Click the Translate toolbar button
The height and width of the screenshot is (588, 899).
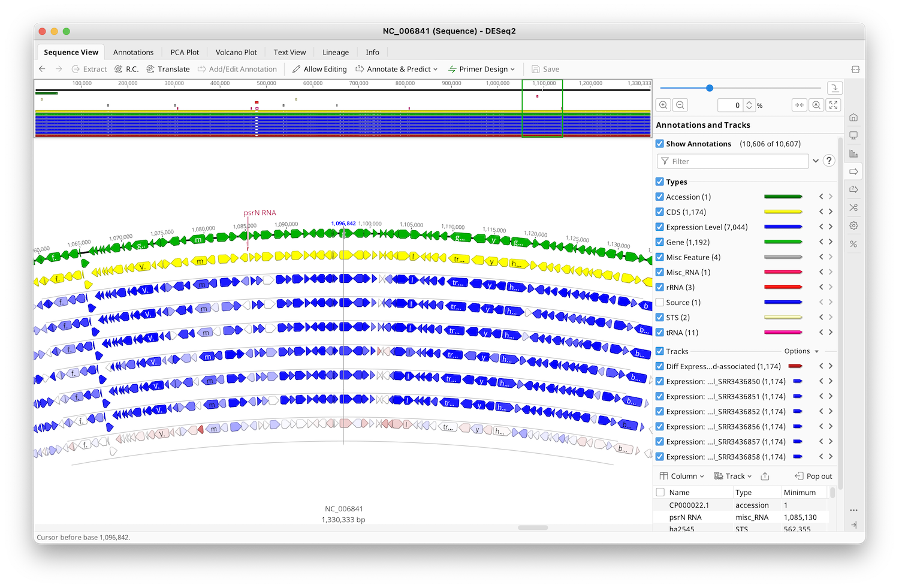[168, 69]
